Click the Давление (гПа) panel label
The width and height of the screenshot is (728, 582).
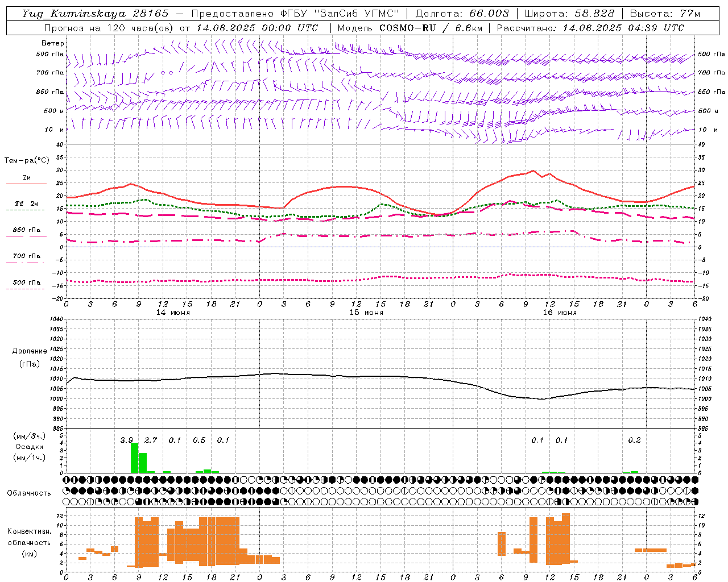click(x=29, y=357)
